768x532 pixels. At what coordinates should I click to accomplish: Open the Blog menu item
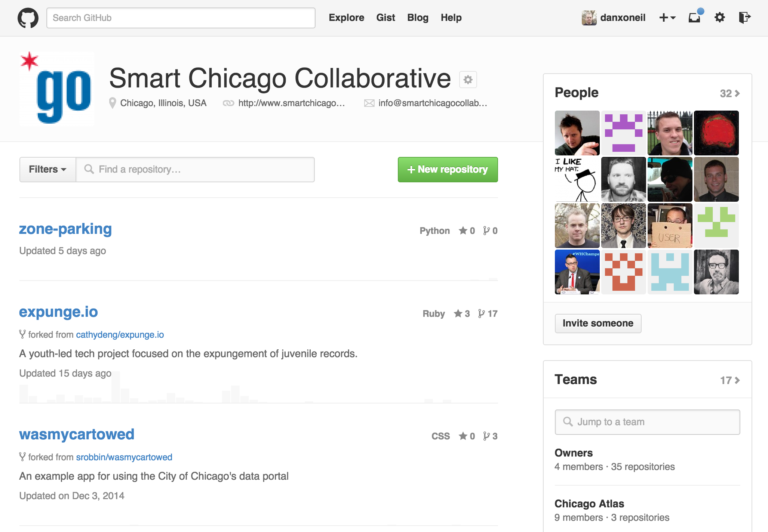point(418,18)
